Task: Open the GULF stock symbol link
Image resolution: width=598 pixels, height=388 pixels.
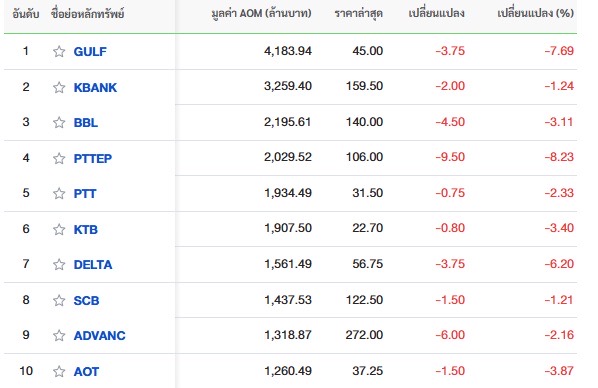Action: coord(90,52)
